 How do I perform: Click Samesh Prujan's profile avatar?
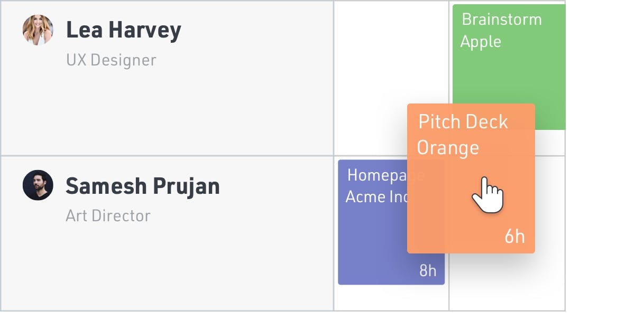(38, 186)
